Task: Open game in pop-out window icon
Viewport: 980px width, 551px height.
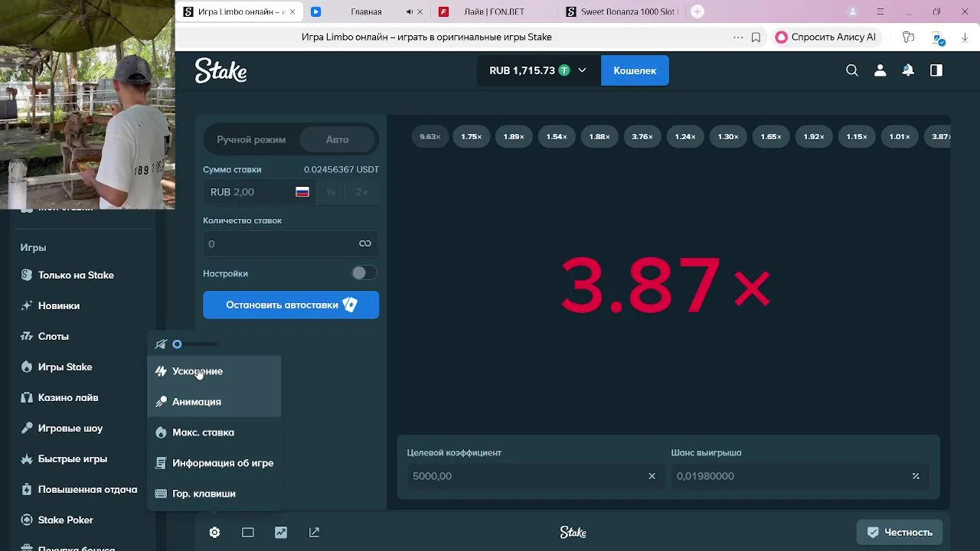Action: pos(314,533)
